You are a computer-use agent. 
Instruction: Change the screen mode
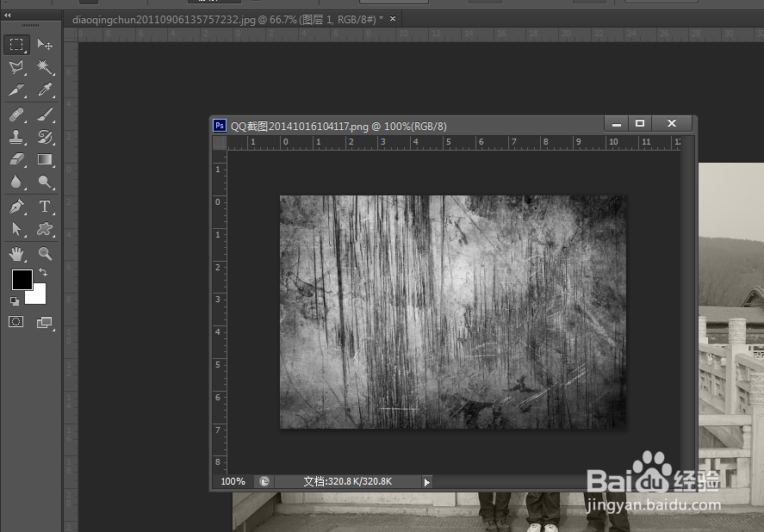click(x=44, y=322)
